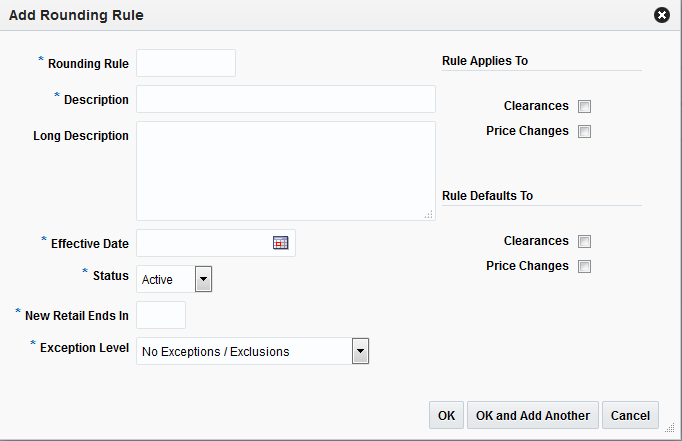Screen dimensions: 682x441
Task: Click into the Description text field
Action: pos(285,99)
